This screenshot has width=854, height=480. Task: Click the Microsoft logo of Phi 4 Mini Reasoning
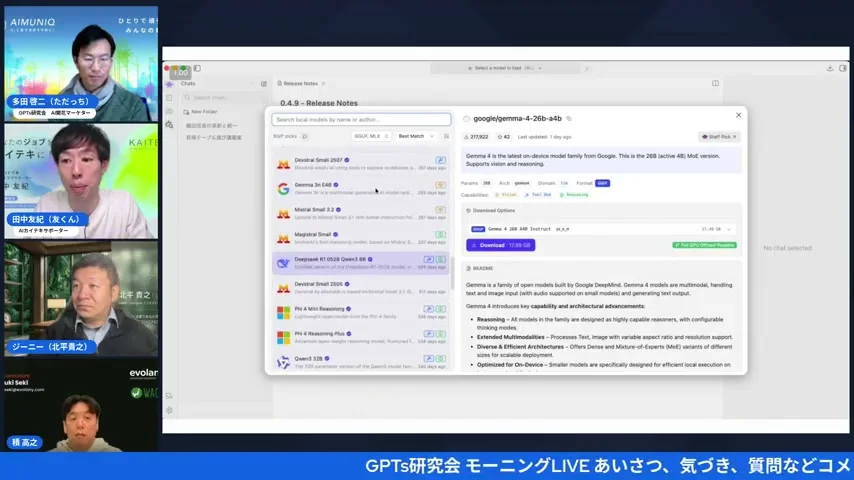click(283, 312)
